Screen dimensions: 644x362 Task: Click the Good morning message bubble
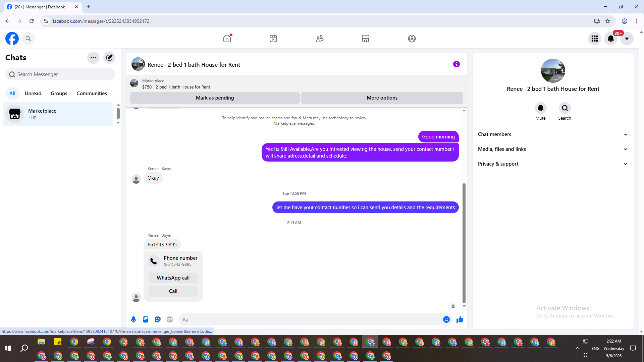point(438,137)
